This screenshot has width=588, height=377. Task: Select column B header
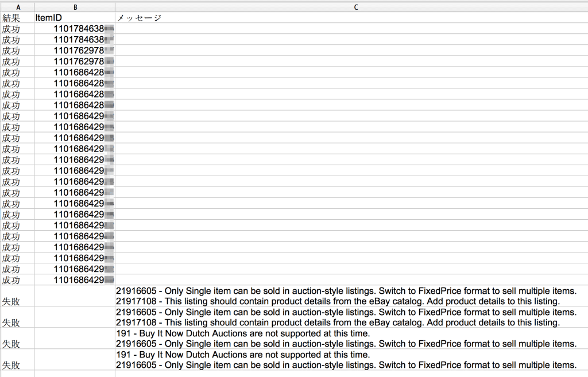[75, 7]
